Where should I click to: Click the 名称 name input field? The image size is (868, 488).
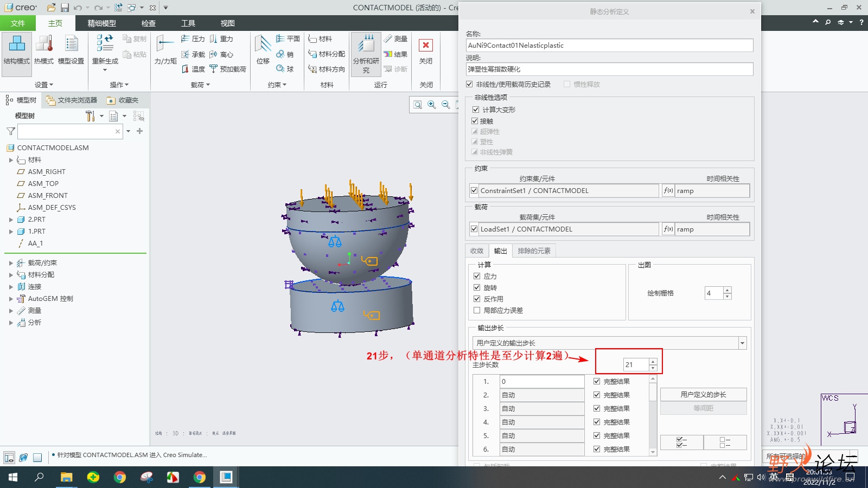[x=609, y=45]
